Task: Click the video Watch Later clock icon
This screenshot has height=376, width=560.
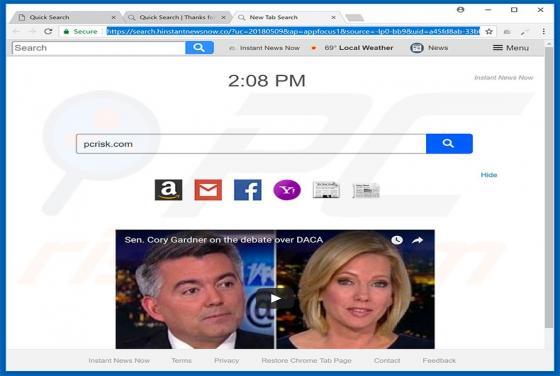Action: 397,240
